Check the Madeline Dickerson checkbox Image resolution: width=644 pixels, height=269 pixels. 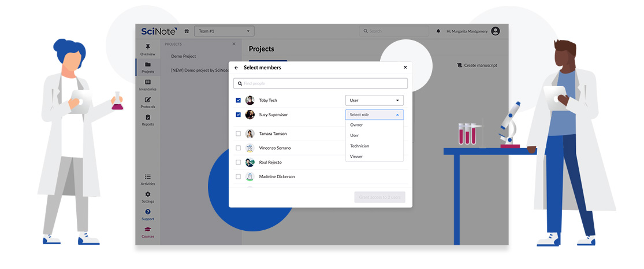tap(238, 176)
